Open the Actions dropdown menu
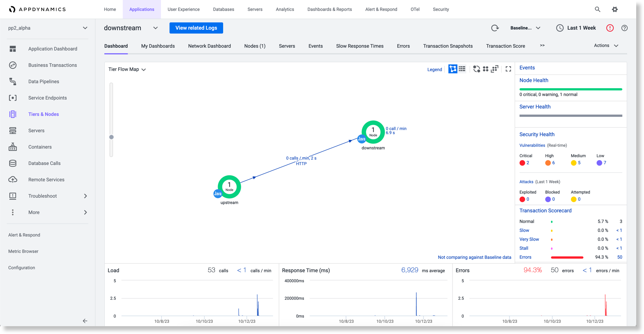Image resolution: width=644 pixels, height=334 pixels. click(x=606, y=45)
